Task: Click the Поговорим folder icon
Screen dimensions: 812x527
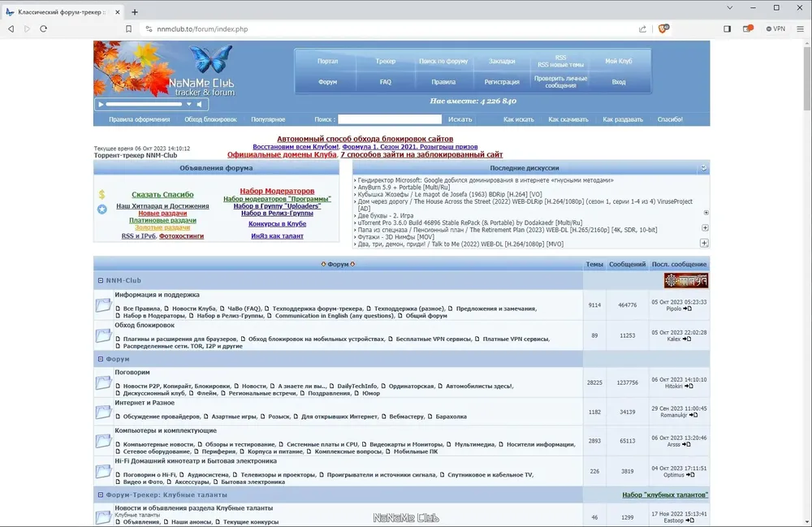Action: pyautogui.click(x=104, y=382)
